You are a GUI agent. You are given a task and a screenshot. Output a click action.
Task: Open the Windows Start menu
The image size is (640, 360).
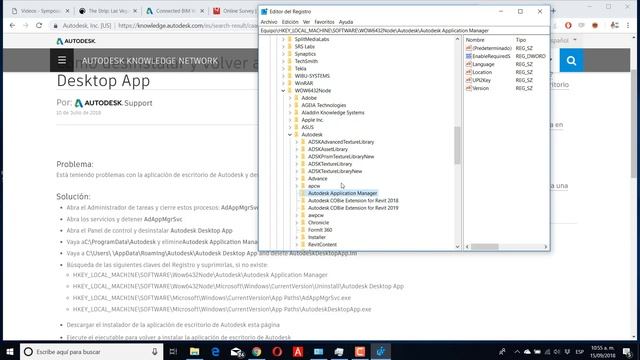click(10, 351)
